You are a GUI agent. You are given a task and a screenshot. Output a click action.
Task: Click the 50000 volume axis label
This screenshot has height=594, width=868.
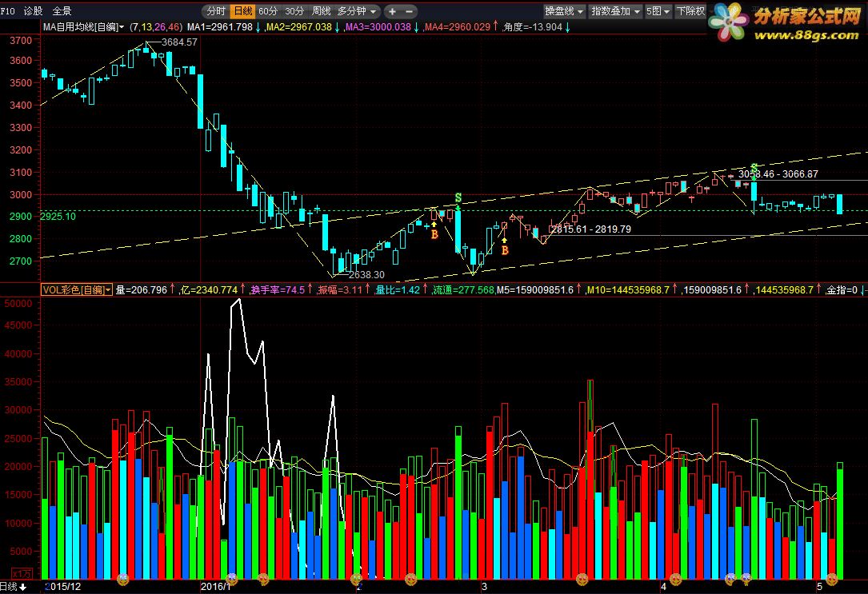pyautogui.click(x=18, y=303)
